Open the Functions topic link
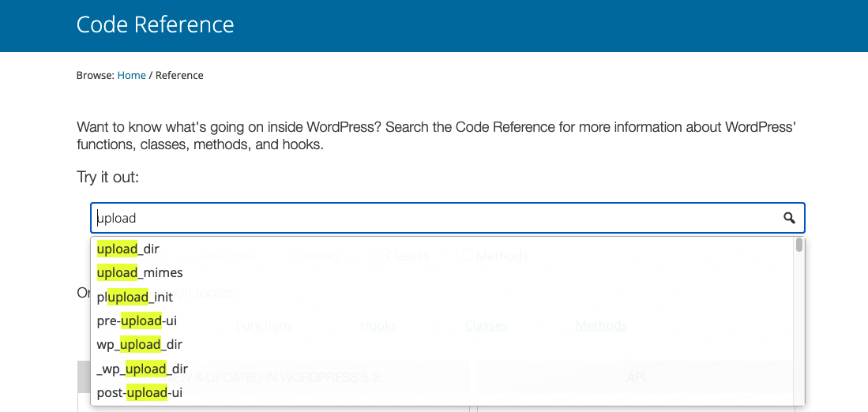 pyautogui.click(x=265, y=325)
